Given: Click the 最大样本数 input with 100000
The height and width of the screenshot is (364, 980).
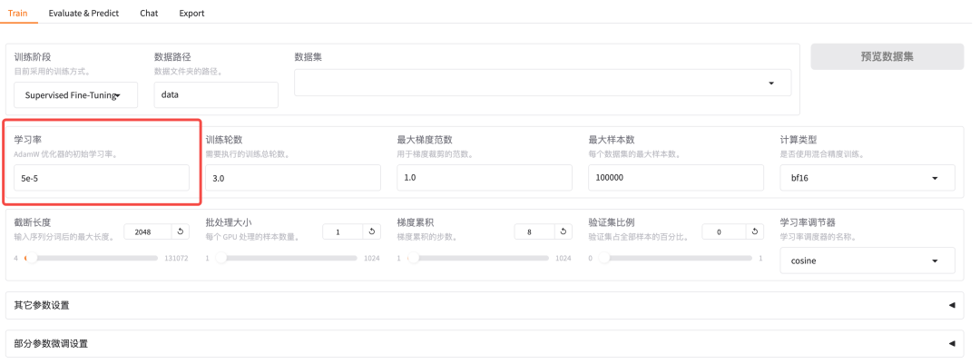Looking at the screenshot, I should (676, 178).
